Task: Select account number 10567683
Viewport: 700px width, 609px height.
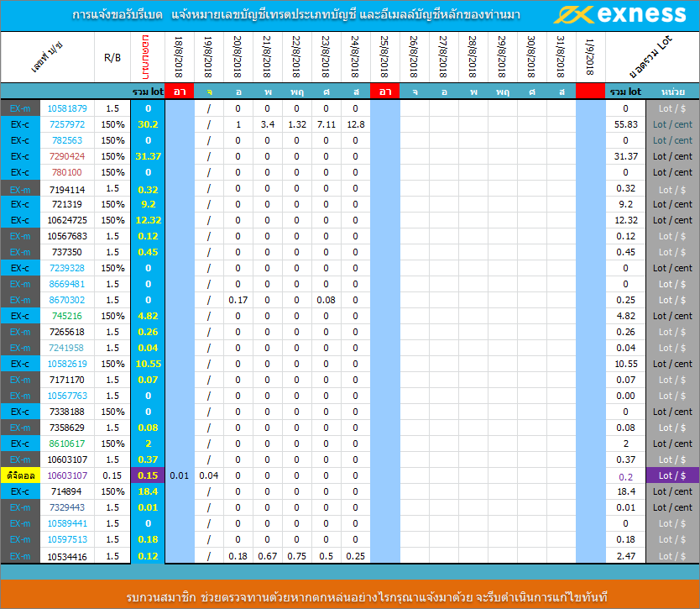Action: pyautogui.click(x=67, y=236)
